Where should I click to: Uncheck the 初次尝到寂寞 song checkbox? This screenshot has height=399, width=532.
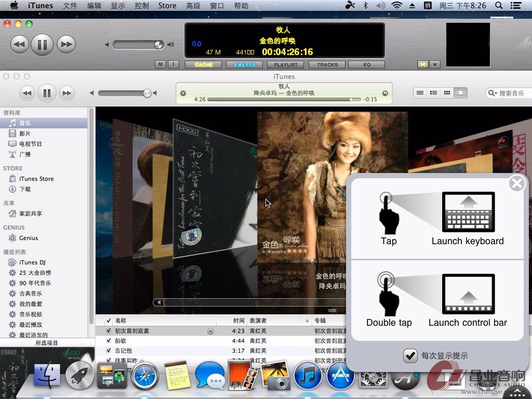[x=109, y=331]
